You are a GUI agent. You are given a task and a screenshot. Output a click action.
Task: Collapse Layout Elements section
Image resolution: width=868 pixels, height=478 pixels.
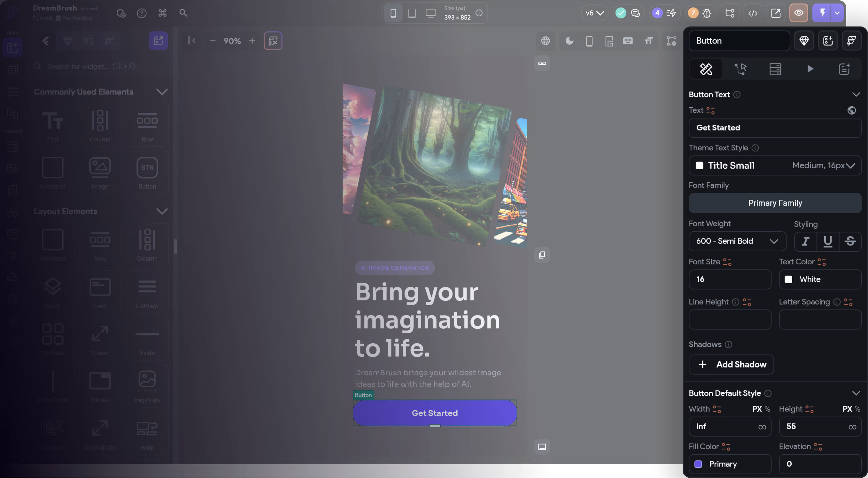[x=162, y=211]
